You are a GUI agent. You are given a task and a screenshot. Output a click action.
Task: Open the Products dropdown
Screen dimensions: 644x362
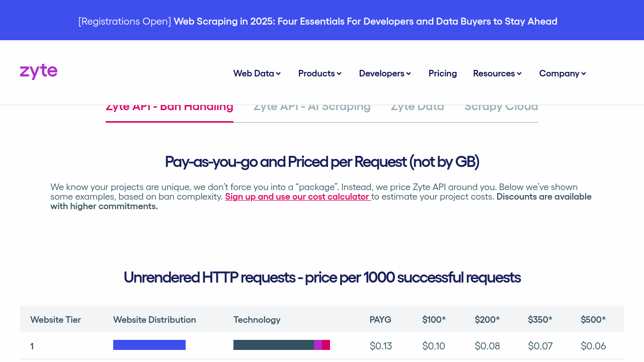coord(320,73)
